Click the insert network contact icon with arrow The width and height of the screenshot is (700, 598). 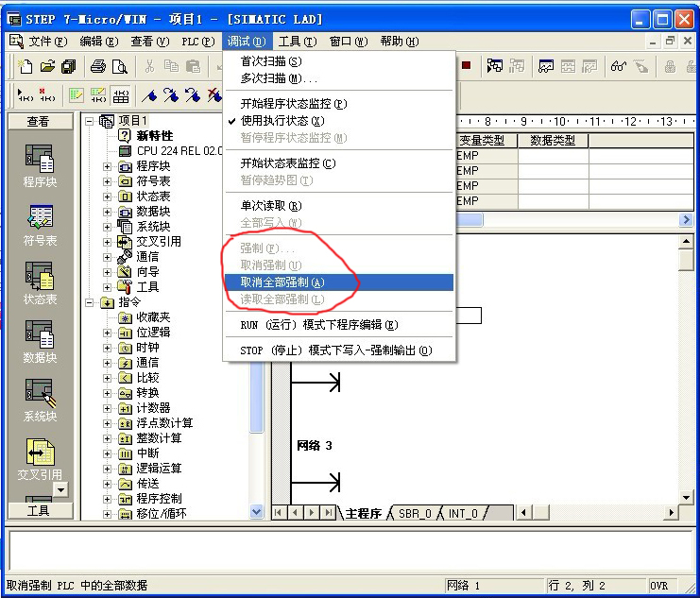[x=25, y=95]
